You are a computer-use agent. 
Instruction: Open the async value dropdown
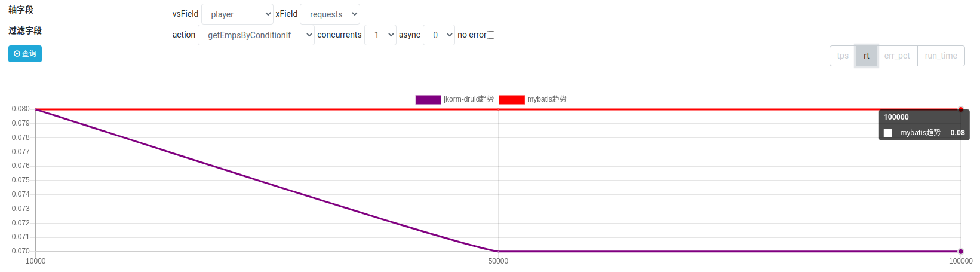click(x=439, y=35)
